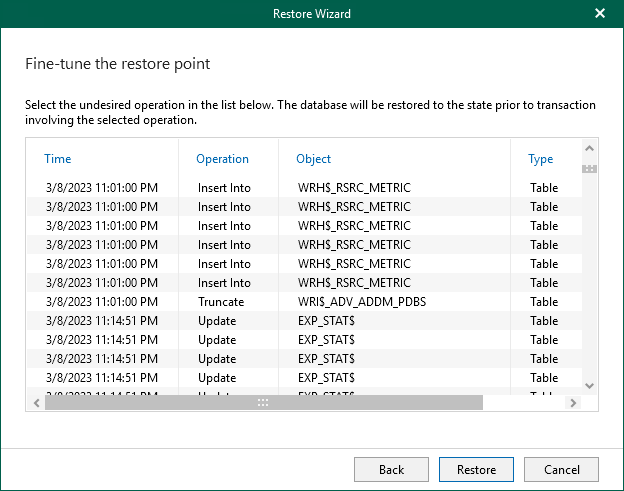Image resolution: width=624 pixels, height=491 pixels.
Task: Sort by the Object column header
Action: pyautogui.click(x=313, y=159)
